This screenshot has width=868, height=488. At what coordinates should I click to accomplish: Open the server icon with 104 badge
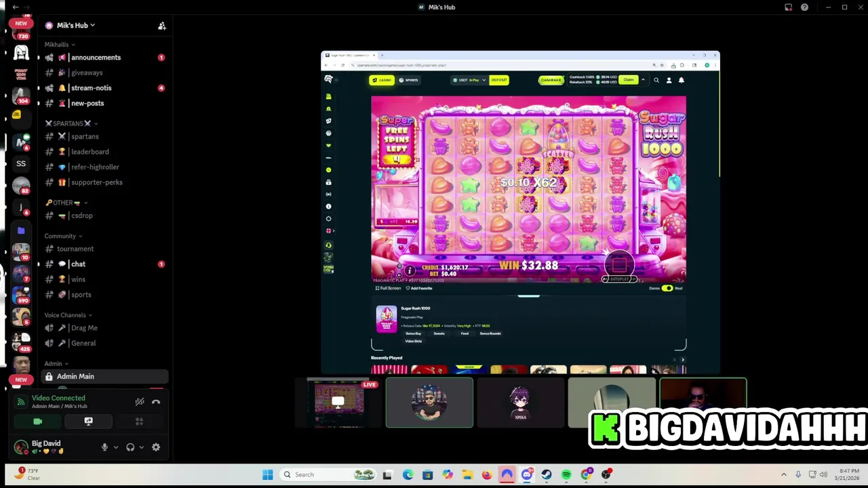(x=21, y=96)
